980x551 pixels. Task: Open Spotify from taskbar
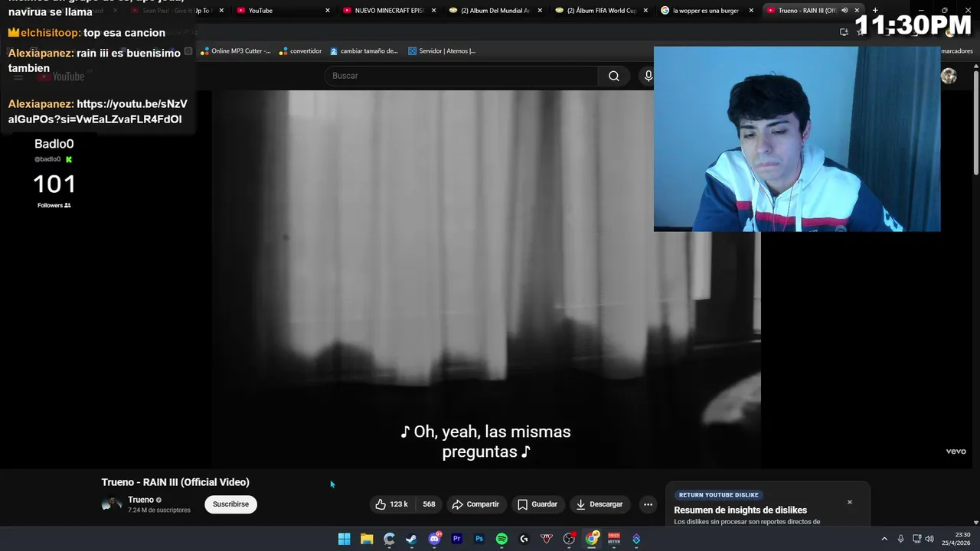[501, 539]
